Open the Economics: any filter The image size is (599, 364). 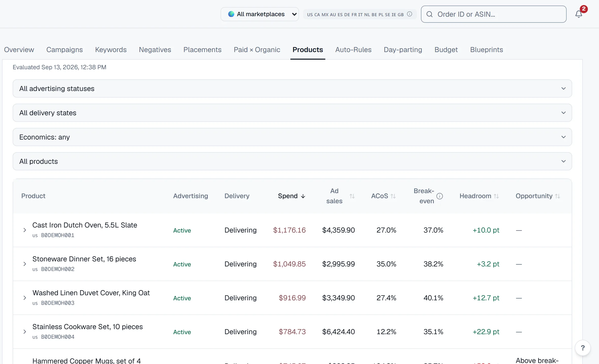292,137
